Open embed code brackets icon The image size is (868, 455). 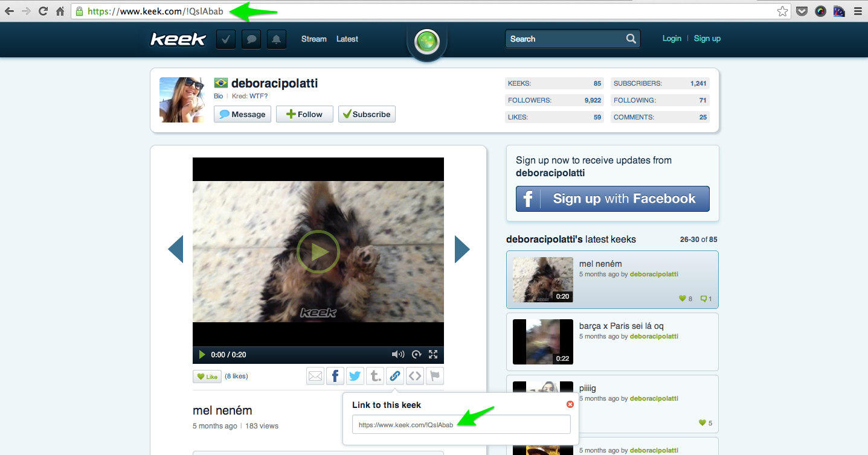pyautogui.click(x=414, y=377)
